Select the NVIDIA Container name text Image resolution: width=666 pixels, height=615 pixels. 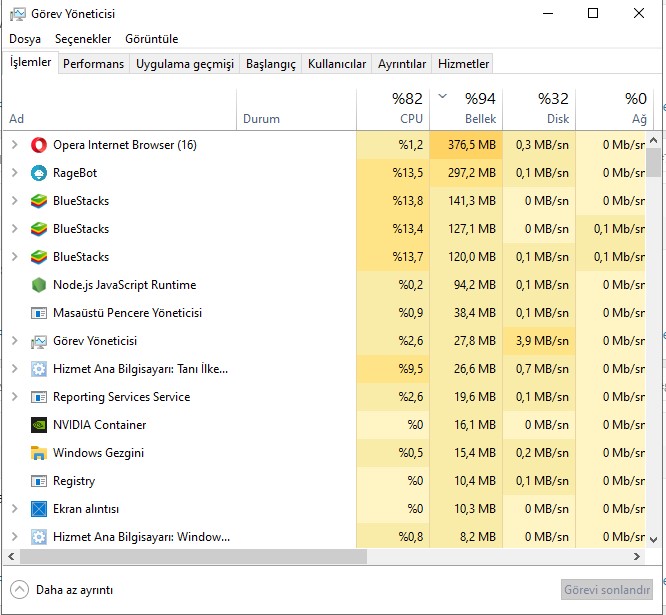pos(99,425)
